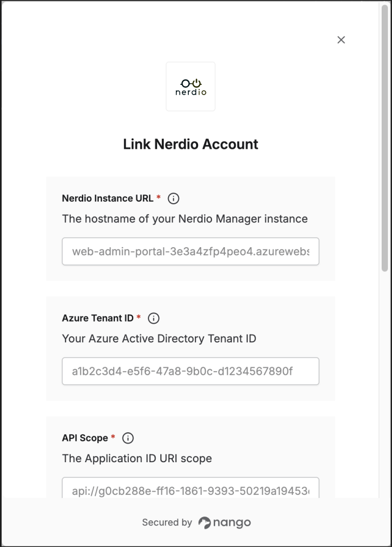Click the dialog's vertical scrollbar thumb
Image resolution: width=392 pixels, height=547 pixels.
385,138
